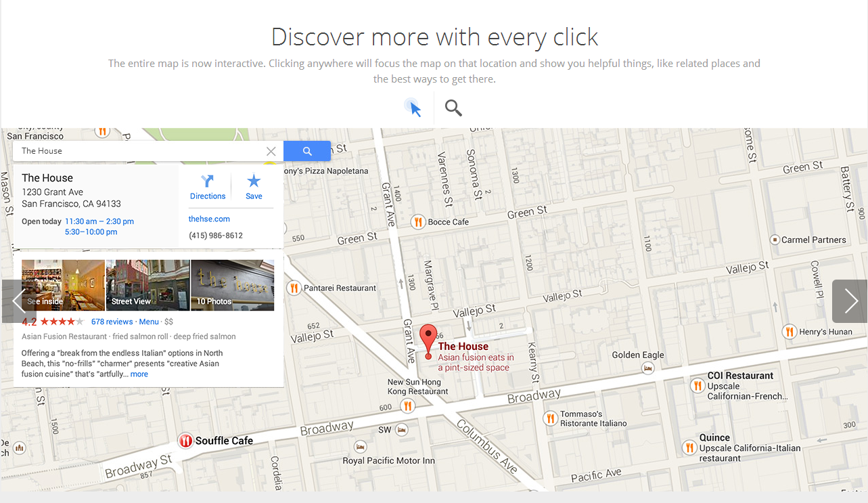This screenshot has height=503, width=868.
Task: Select the magnifying glass search icon
Action: [x=453, y=108]
